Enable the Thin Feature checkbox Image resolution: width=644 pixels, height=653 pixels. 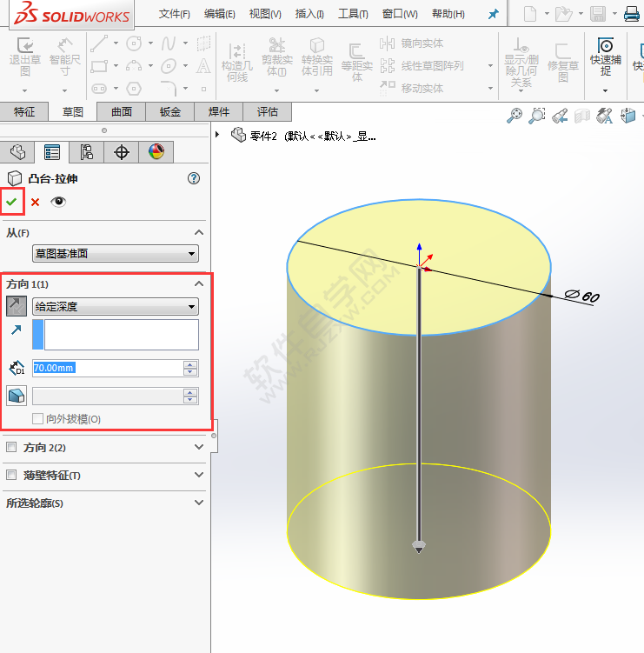click(11, 476)
